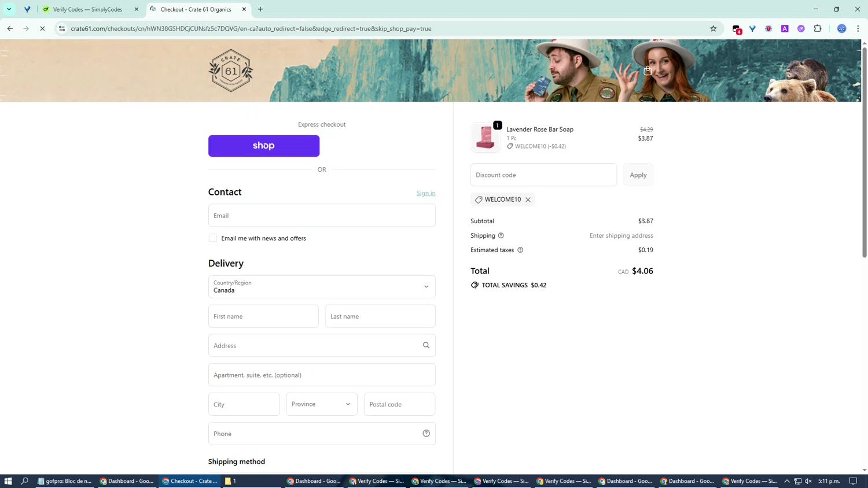
Task: Open the Chrome three-dot menu
Action: 858,28
